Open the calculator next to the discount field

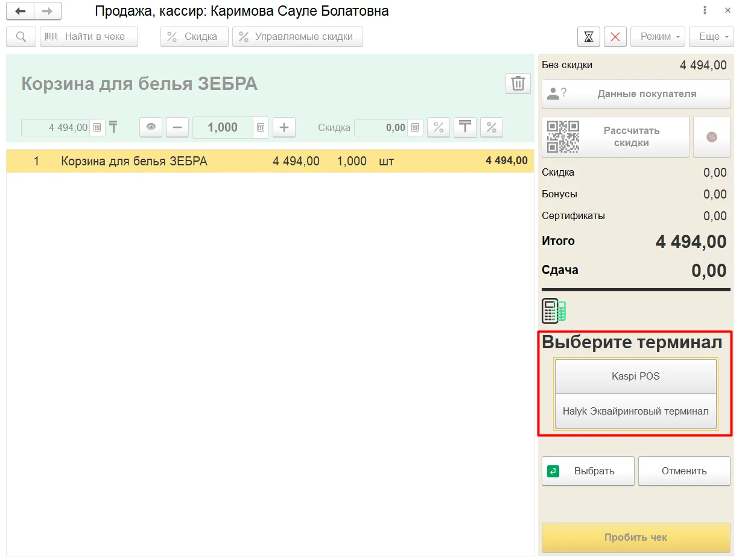pyautogui.click(x=414, y=127)
